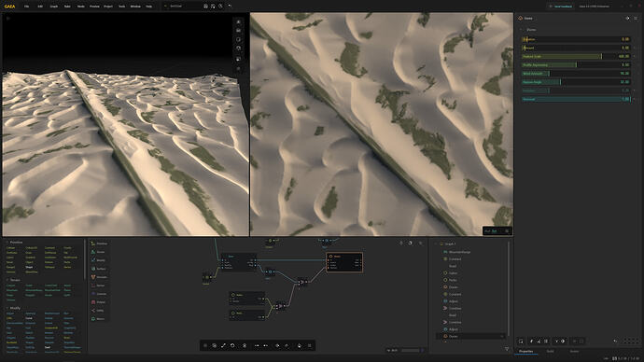Adjust the last teal property slider
This screenshot has height=362, width=644.
(x=576, y=99)
